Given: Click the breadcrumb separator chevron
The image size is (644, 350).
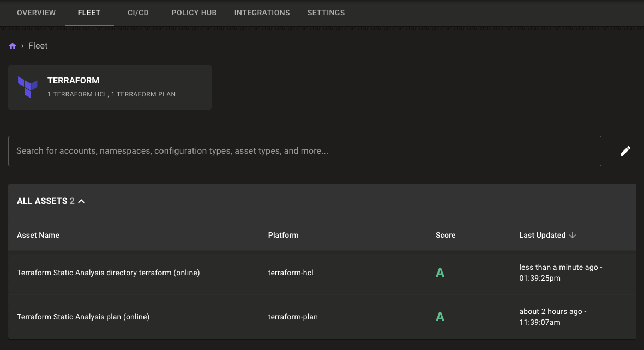Looking at the screenshot, I should 21,46.
